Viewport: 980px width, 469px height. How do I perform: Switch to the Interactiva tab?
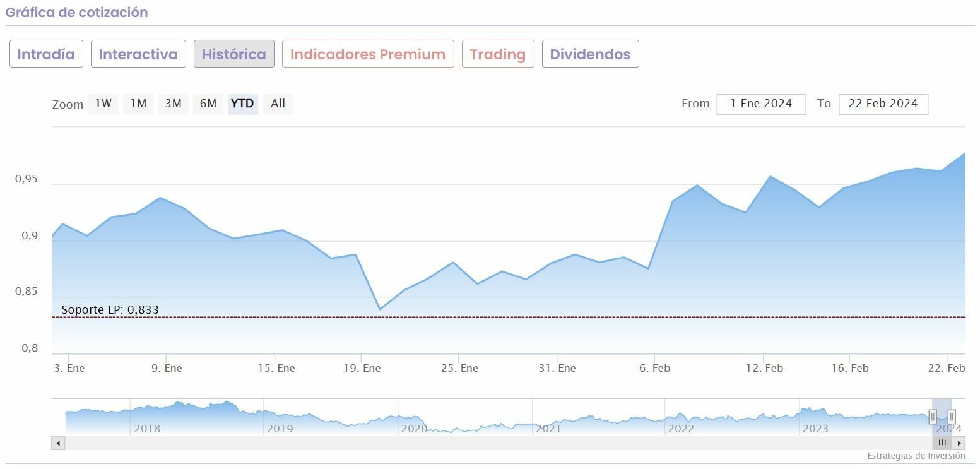[138, 54]
